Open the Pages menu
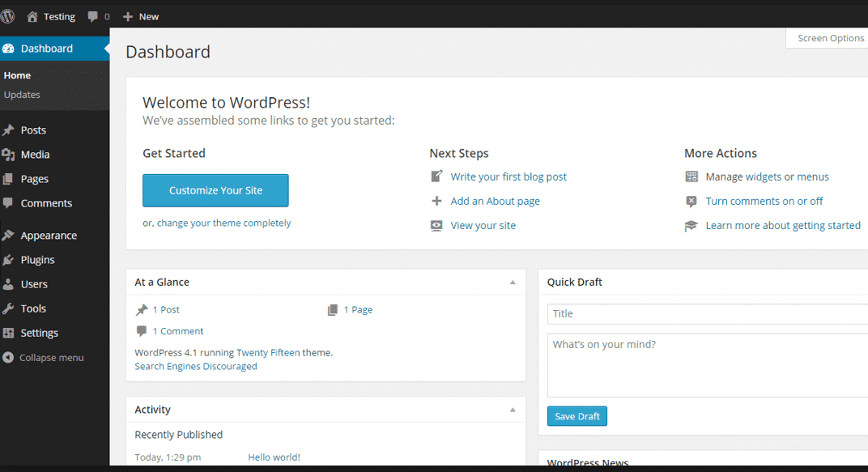The image size is (868, 472). [x=34, y=179]
